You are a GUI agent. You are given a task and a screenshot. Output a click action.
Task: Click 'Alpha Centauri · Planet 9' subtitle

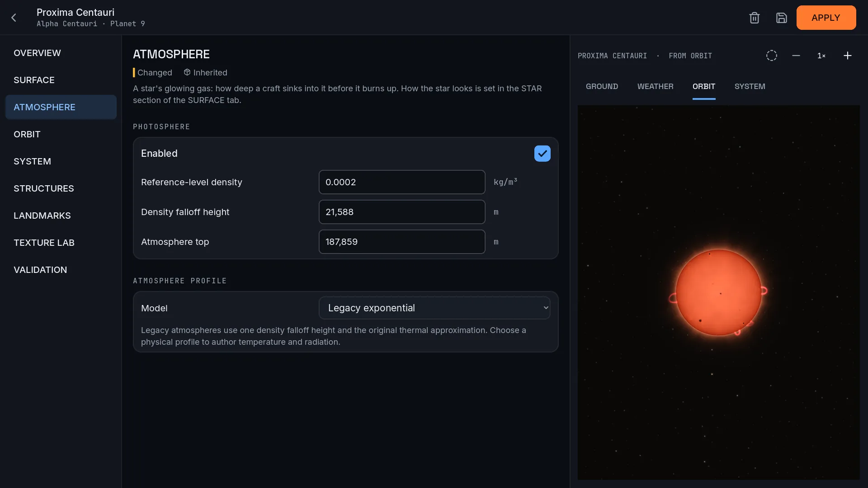[x=91, y=23]
